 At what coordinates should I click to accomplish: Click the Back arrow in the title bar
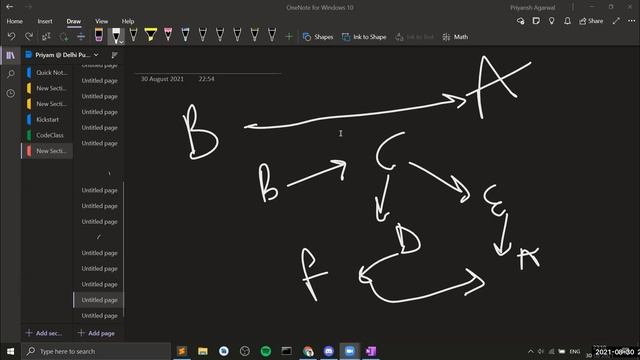[x=10, y=7]
